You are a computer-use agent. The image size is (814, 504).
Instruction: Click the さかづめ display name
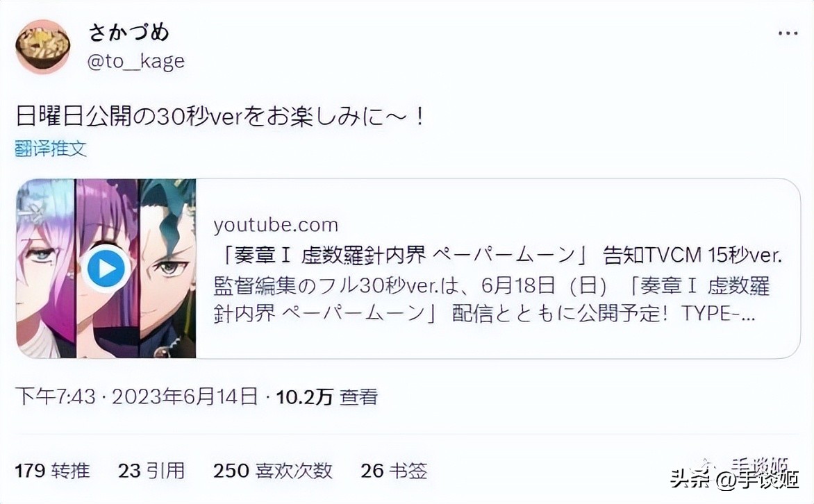pyautogui.click(x=129, y=32)
